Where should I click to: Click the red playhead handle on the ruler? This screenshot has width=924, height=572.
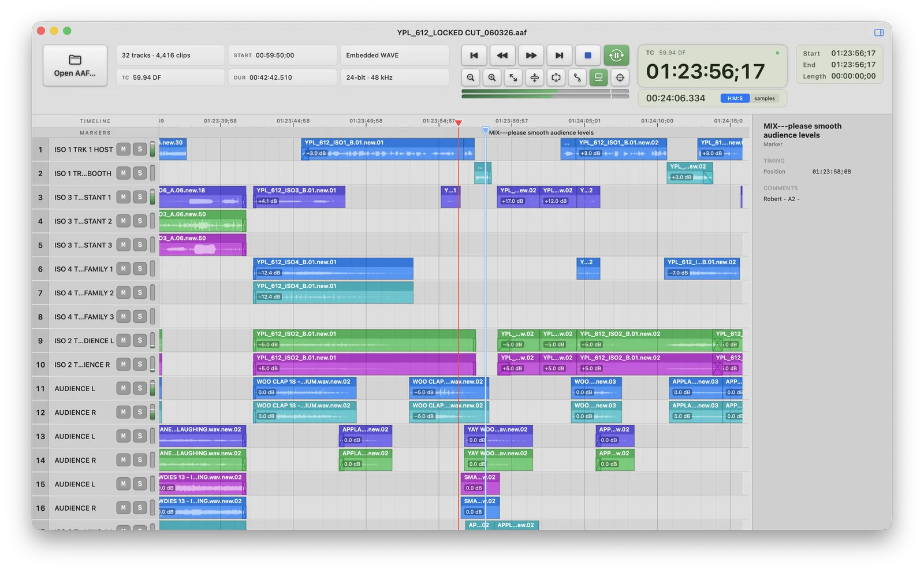point(459,122)
